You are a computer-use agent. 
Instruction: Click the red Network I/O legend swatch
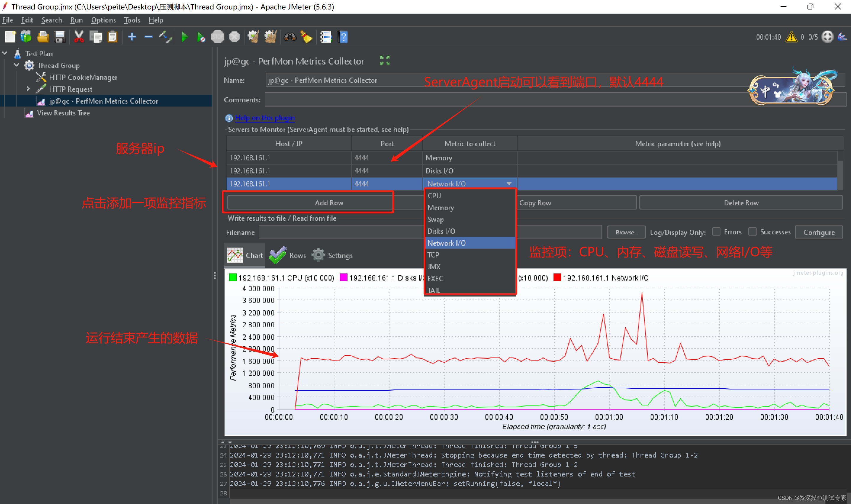[x=557, y=278]
